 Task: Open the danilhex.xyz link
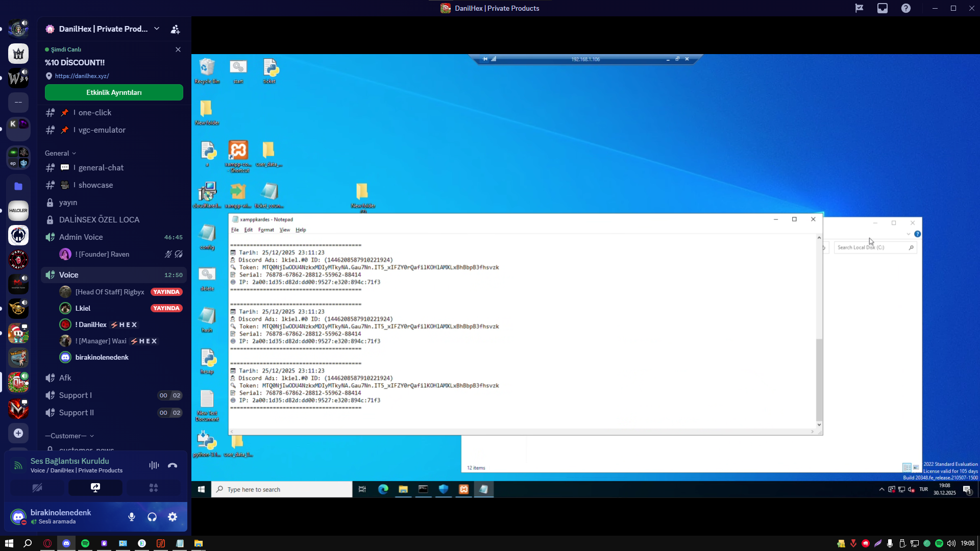82,76
